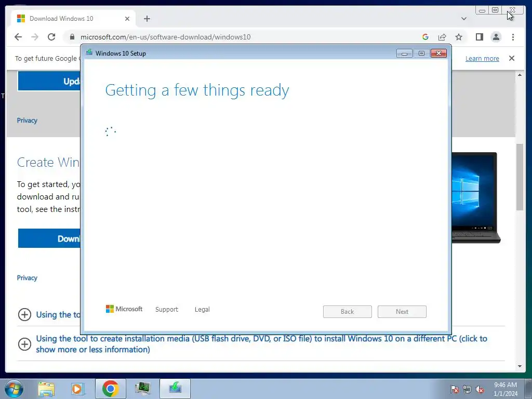Viewport: 532px width, 399px height.
Task: Open a new tab with the plus button
Action: tap(147, 19)
